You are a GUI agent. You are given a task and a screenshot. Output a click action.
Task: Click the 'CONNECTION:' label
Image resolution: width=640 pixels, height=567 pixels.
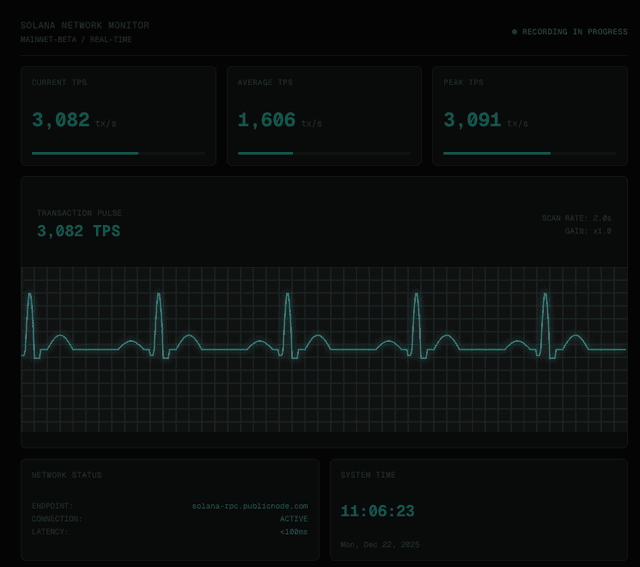tap(57, 519)
